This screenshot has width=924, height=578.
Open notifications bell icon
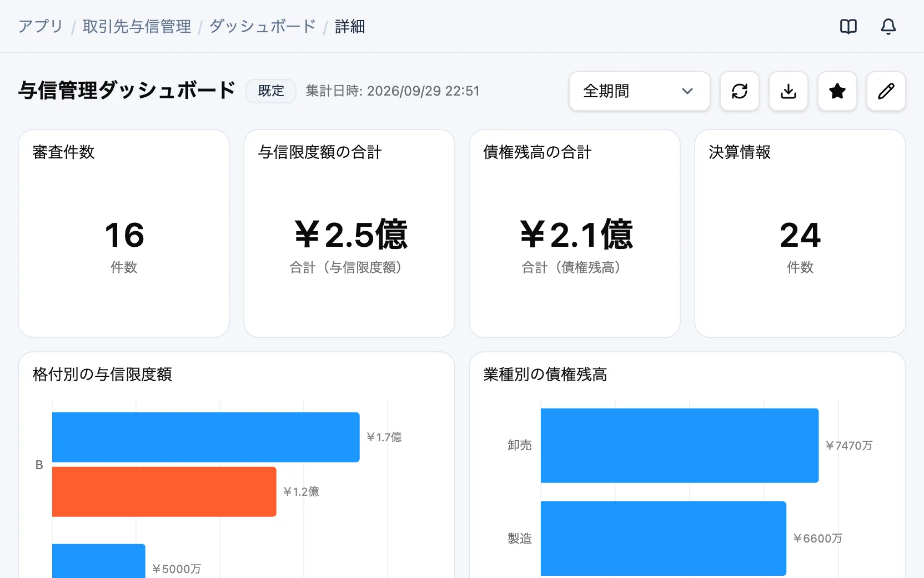888,26
